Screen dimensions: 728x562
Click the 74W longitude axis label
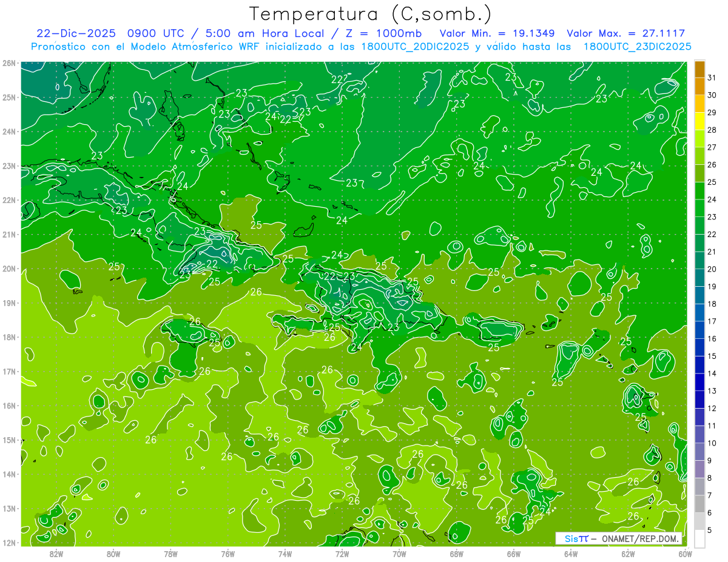point(285,554)
